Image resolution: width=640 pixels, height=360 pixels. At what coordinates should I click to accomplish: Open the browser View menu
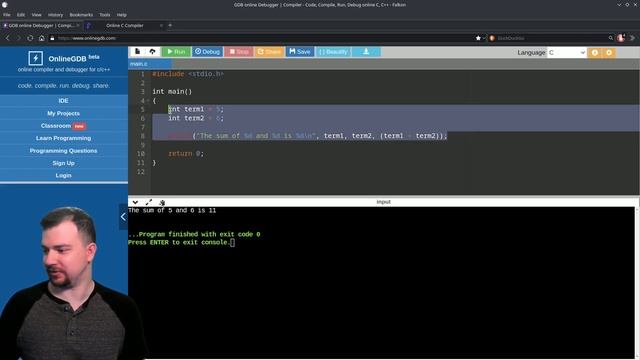(36, 15)
